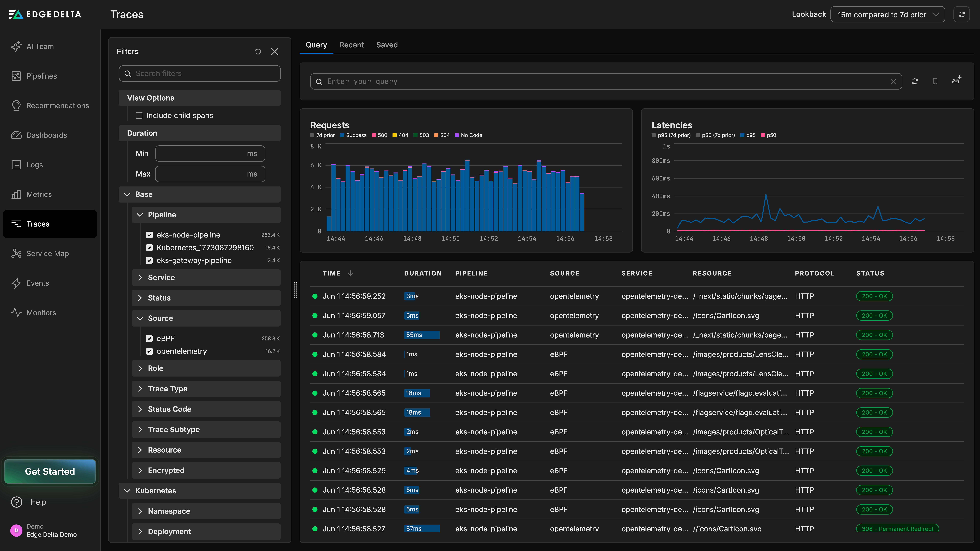
Task: Collapse the Base filter group
Action: click(x=200, y=194)
